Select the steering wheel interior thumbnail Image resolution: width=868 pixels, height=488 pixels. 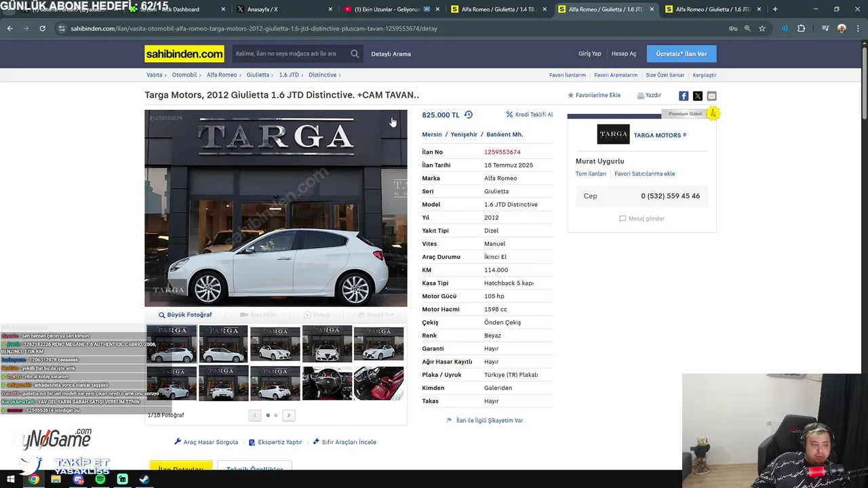[327, 384]
